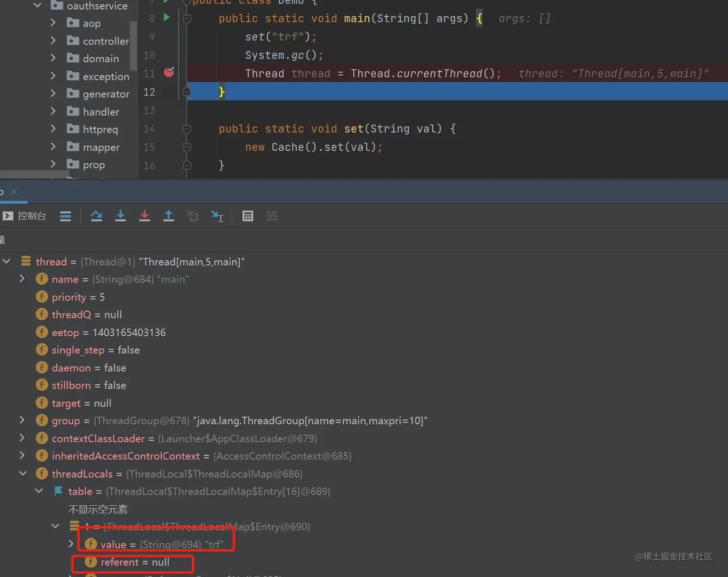Select the inheritedAccessControlContext variable row
The width and height of the screenshot is (728, 577).
pos(364,456)
